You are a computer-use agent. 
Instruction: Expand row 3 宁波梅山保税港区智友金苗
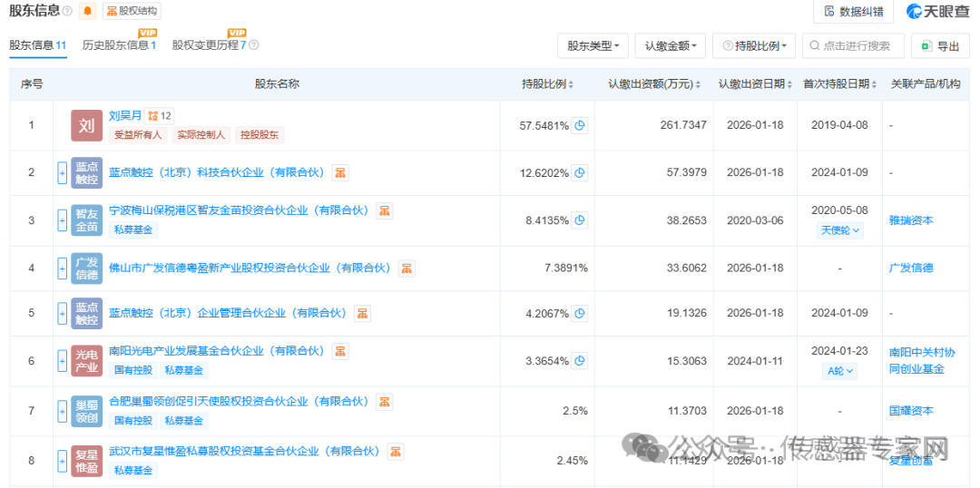(62, 220)
